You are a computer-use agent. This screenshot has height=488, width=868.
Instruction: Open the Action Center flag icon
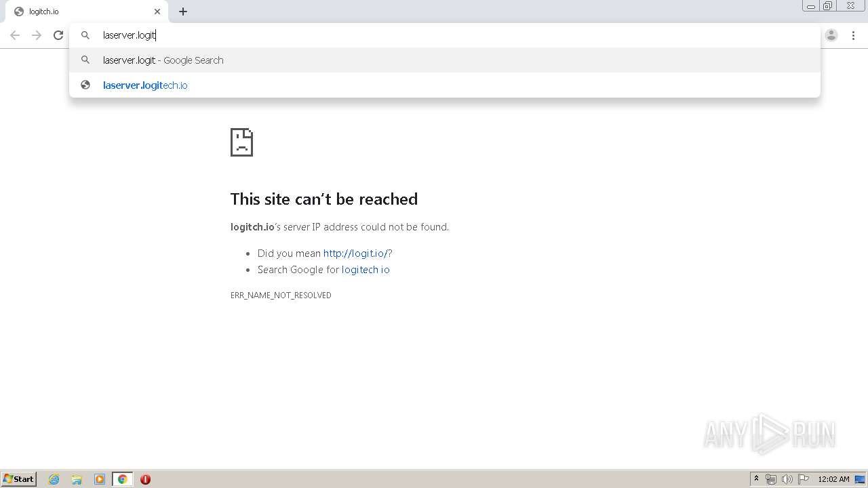(804, 479)
